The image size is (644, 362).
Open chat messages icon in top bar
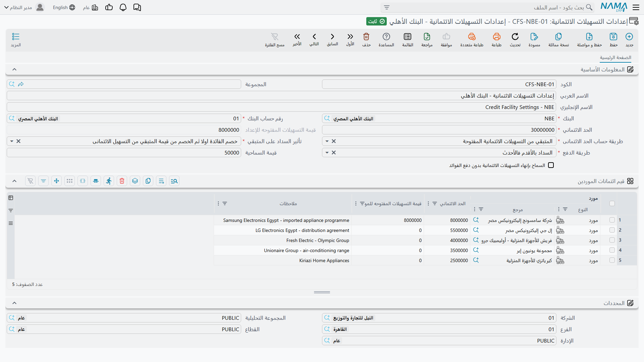[x=137, y=7]
